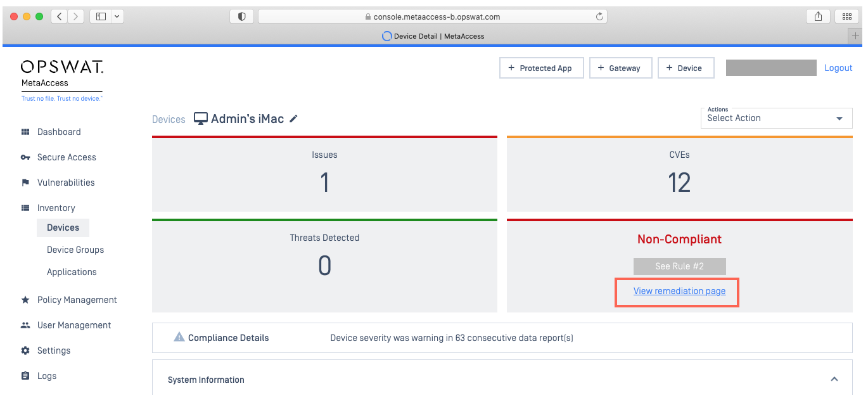Screen dimensions: 868x405
Task: Click the User Management people icon
Action: coord(25,325)
